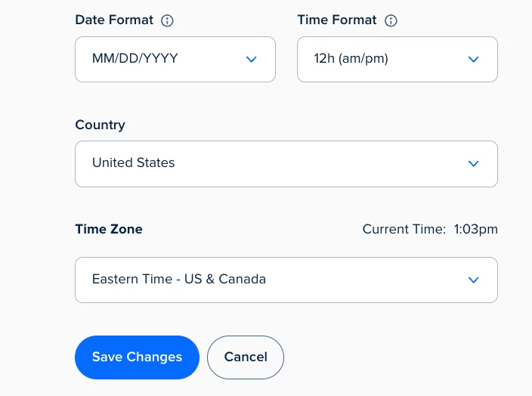Click the Time Zone dropdown chevron arrow
This screenshot has height=396, width=532.
(x=473, y=280)
